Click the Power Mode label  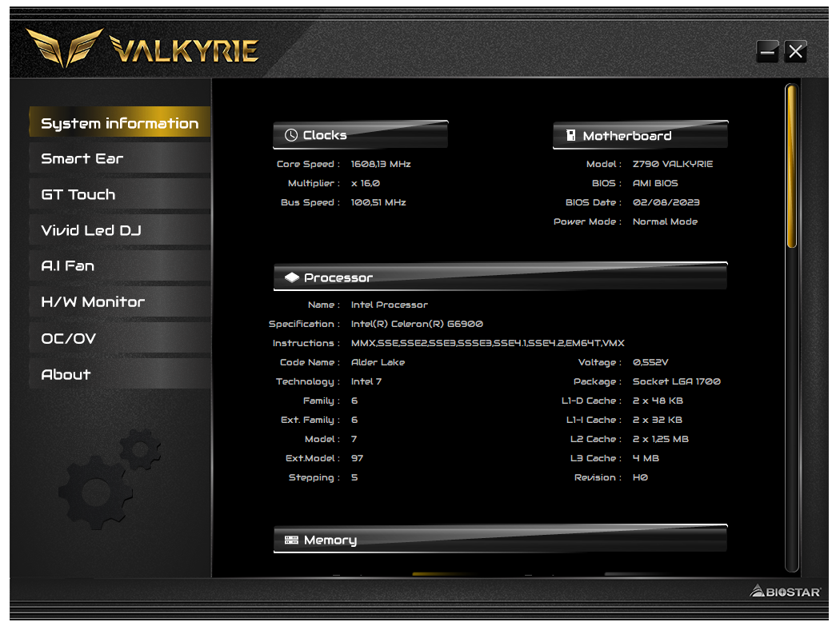(x=588, y=221)
